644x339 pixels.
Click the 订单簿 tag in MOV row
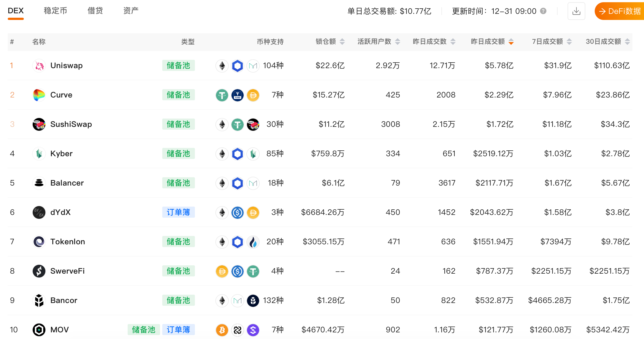tap(179, 330)
